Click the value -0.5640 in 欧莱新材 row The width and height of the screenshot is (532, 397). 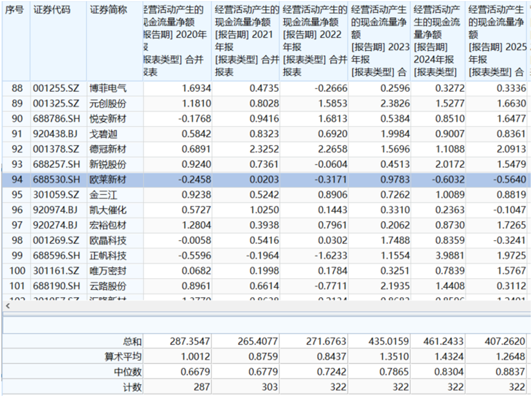(509, 180)
